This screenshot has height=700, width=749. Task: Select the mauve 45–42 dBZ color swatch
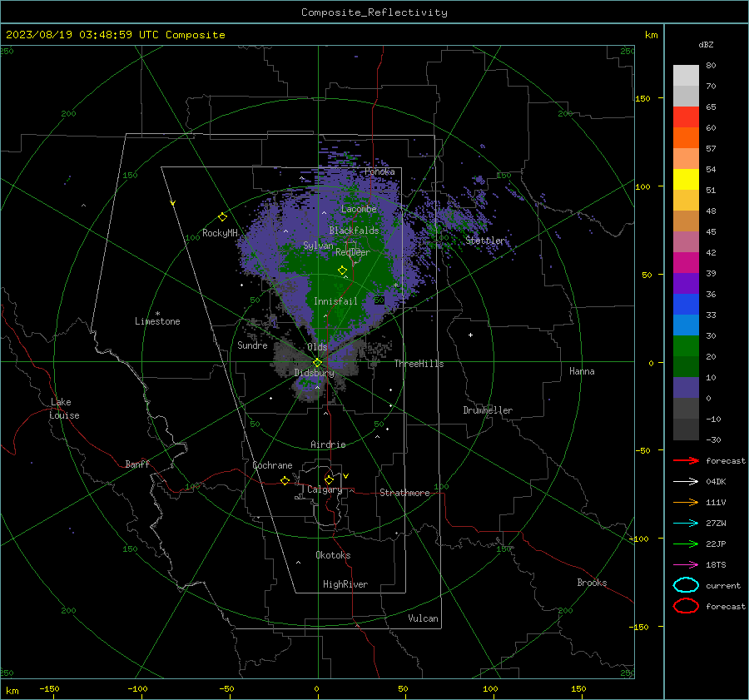(x=686, y=241)
